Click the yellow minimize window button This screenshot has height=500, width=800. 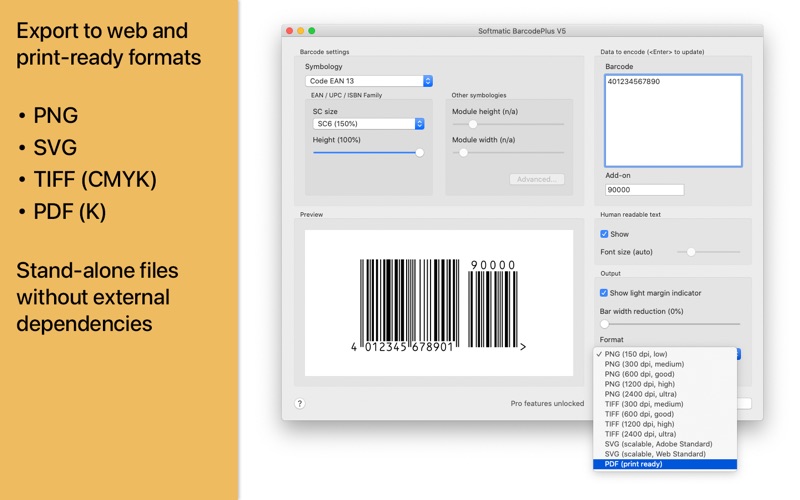pos(301,31)
